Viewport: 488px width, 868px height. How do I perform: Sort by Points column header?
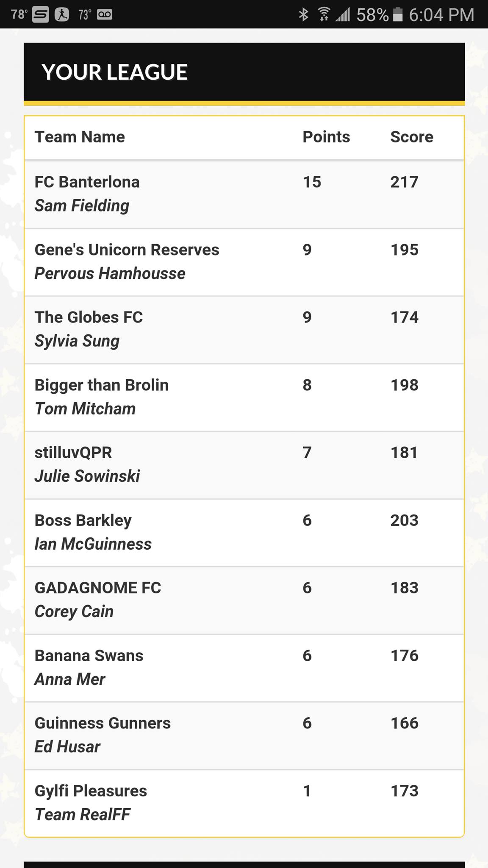click(x=326, y=137)
